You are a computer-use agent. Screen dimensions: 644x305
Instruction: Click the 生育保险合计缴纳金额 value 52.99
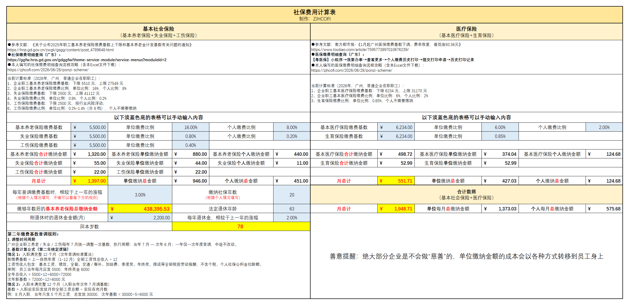[x=396, y=163]
